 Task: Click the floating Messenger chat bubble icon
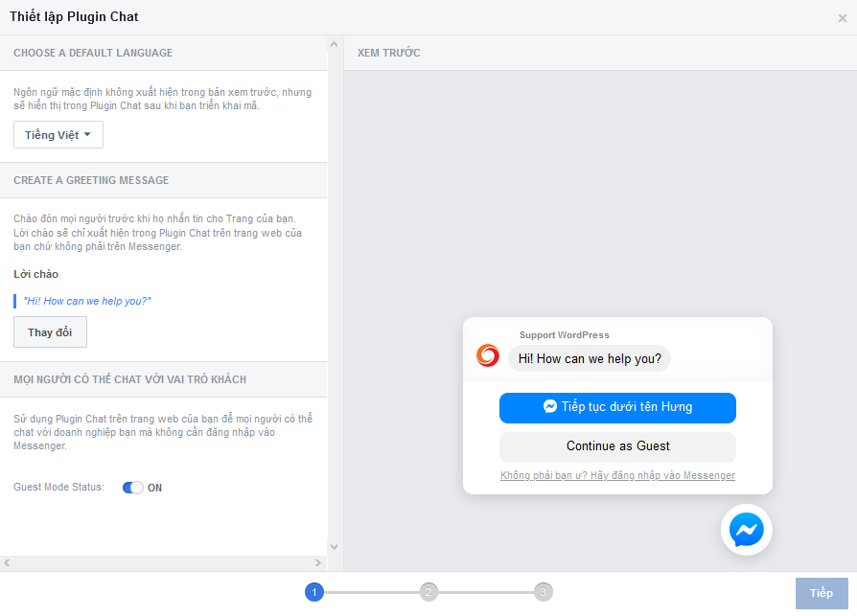[x=746, y=530]
